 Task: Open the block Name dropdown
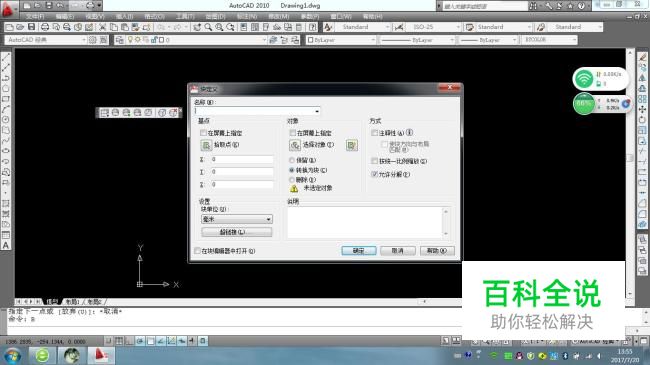tap(317, 111)
